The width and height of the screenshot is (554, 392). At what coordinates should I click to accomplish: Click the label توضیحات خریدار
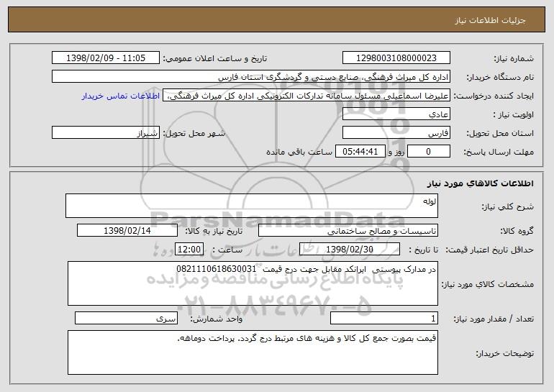click(x=505, y=353)
